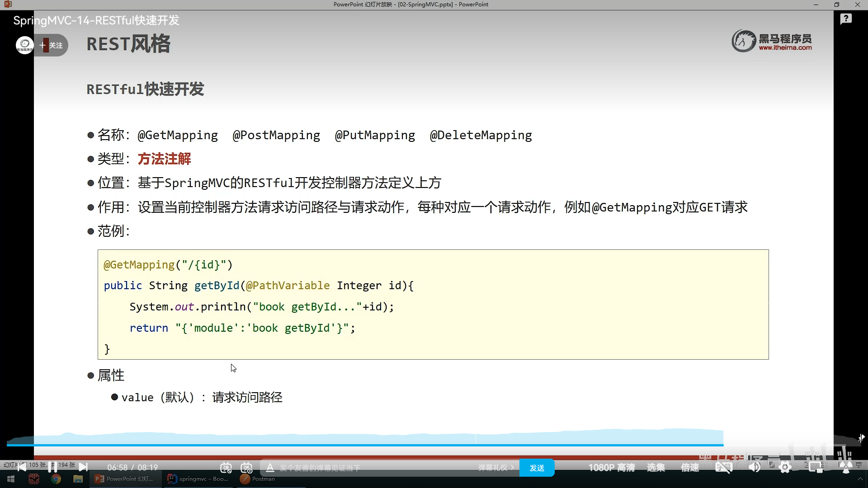Image resolution: width=868 pixels, height=488 pixels.
Task: Open danmaku settings icon
Action: 246,468
